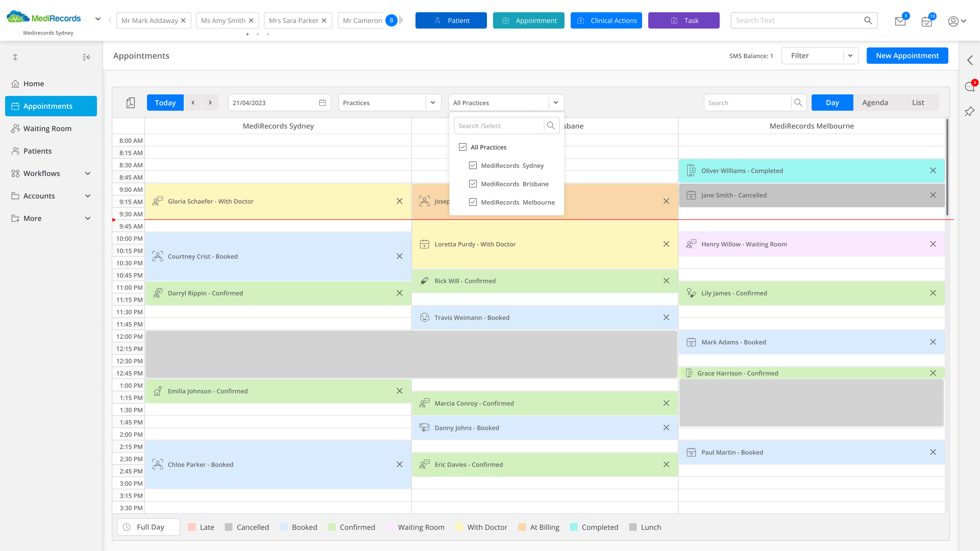Screen dimensions: 980x551
Task: Open the user profile account icon
Action: pos(953,21)
